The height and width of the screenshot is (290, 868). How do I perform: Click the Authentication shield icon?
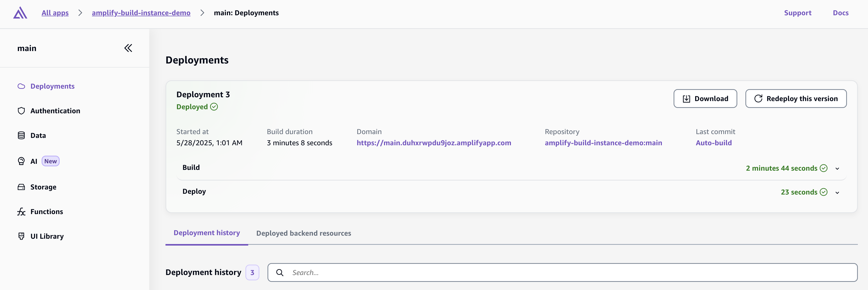point(21,111)
